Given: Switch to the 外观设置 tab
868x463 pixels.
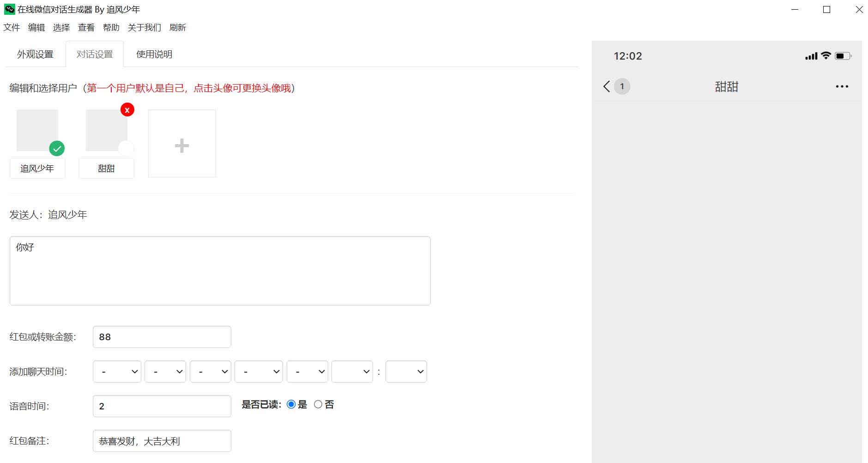Looking at the screenshot, I should 36,54.
